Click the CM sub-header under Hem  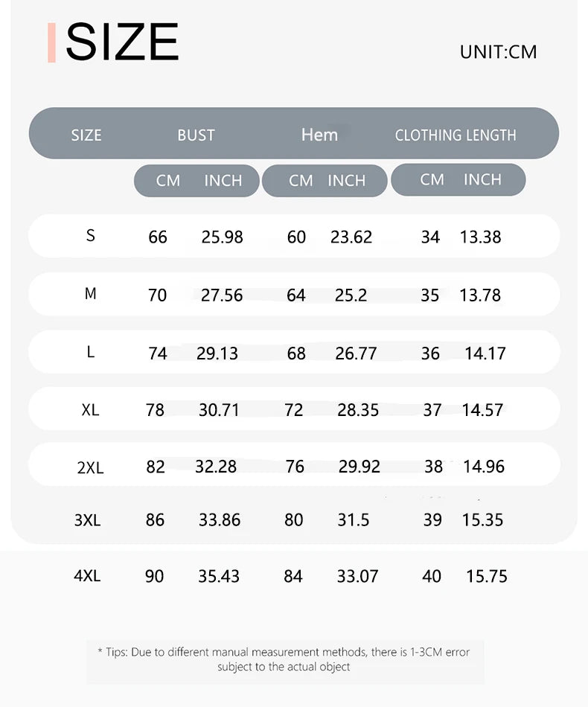coord(301,181)
